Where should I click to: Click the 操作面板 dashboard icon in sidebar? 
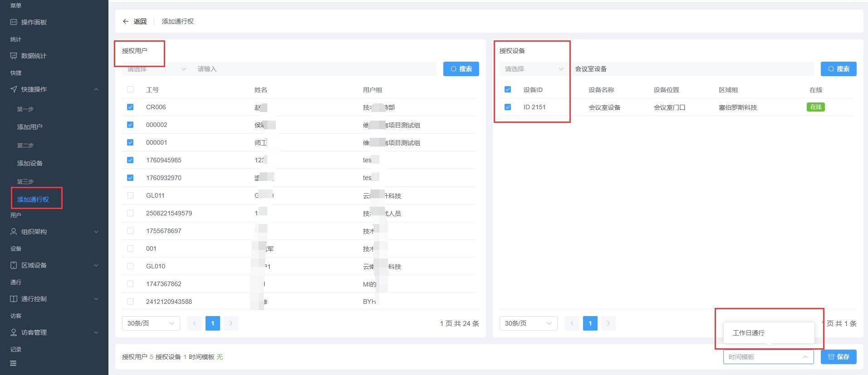(x=14, y=22)
